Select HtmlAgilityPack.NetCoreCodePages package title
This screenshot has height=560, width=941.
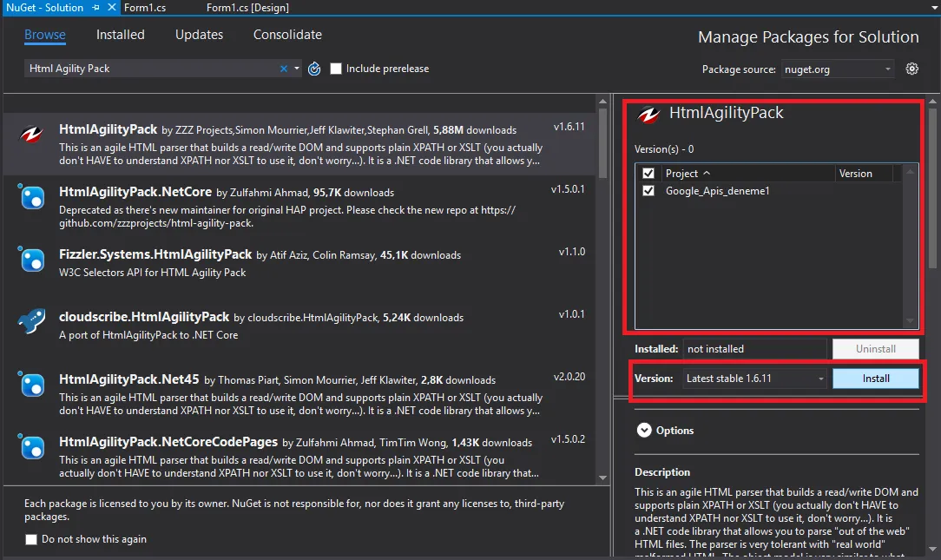pos(168,442)
